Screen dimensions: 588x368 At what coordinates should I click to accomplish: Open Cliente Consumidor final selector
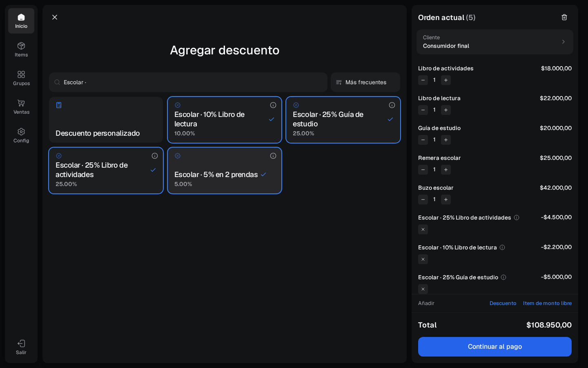495,42
